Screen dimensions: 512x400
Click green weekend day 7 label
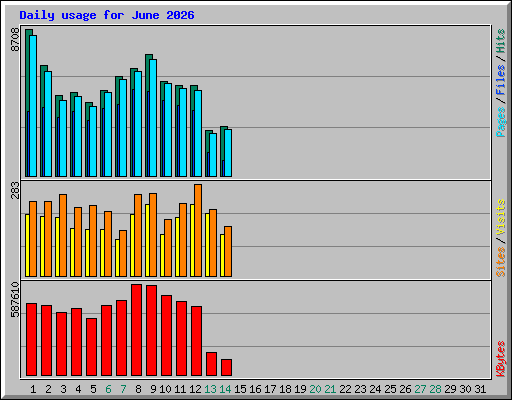click(x=123, y=389)
